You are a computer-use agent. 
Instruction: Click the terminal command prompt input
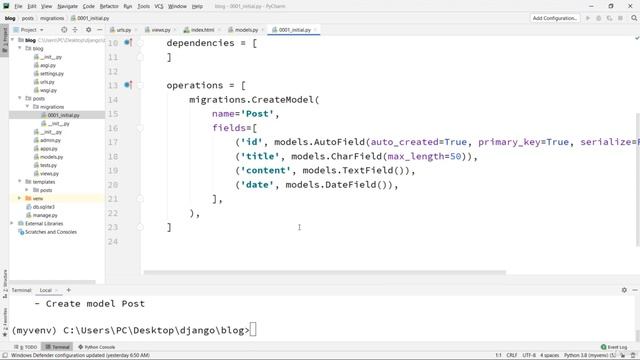click(x=253, y=330)
